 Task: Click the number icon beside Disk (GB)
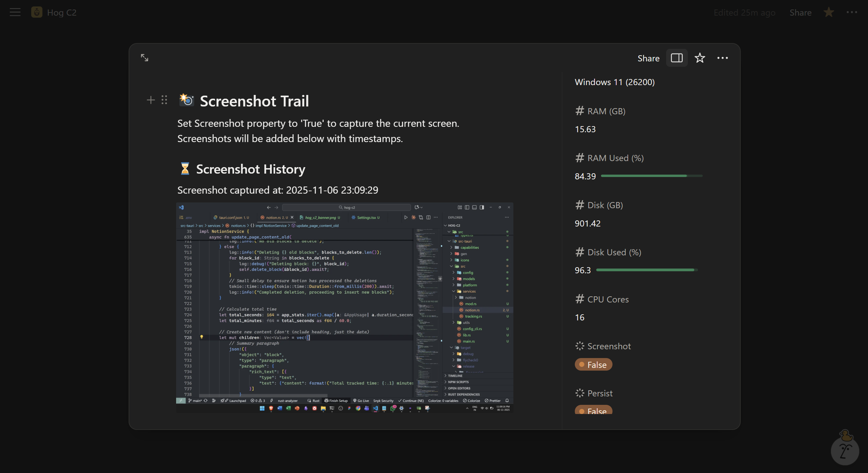[580, 205]
